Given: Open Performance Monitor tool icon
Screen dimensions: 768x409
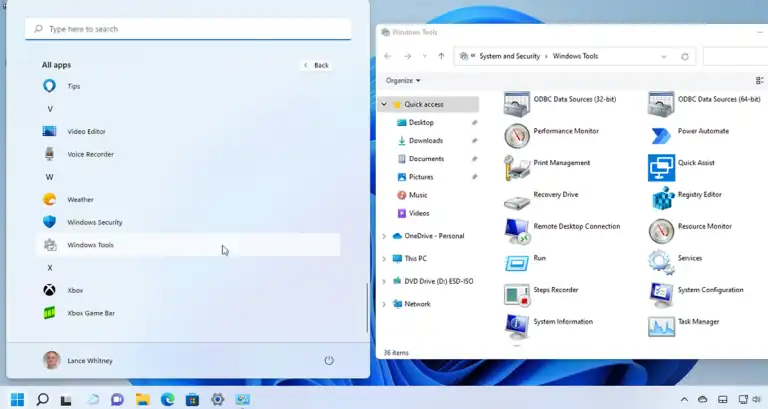Looking at the screenshot, I should point(517,136).
